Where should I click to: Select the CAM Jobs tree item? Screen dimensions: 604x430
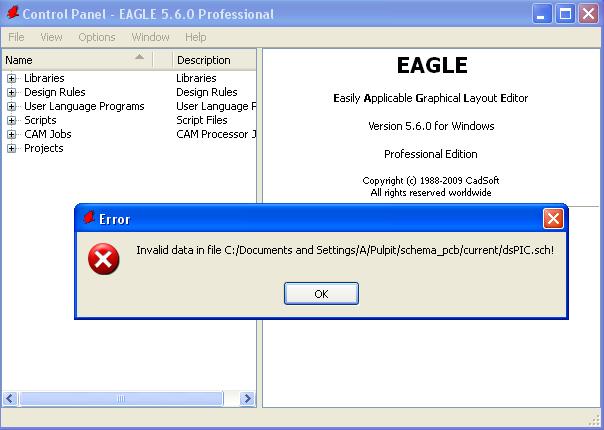pyautogui.click(x=48, y=134)
